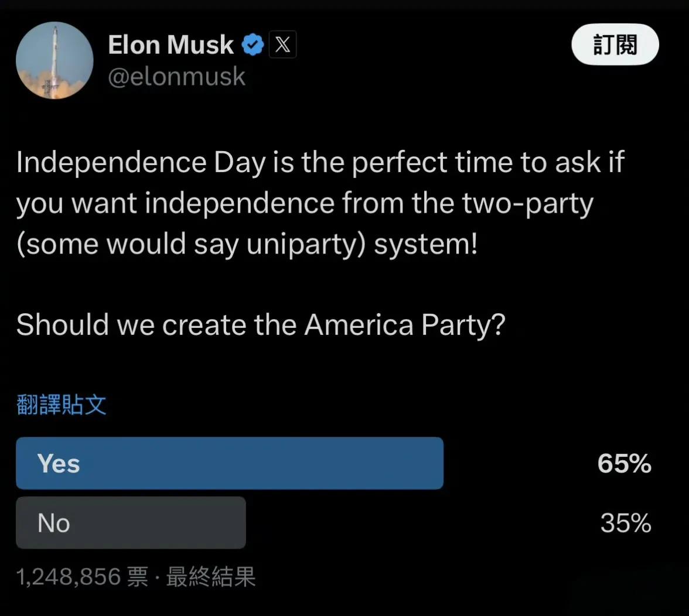Open the @elonmusk handle link
This screenshot has height=616, width=689.
coord(177,76)
